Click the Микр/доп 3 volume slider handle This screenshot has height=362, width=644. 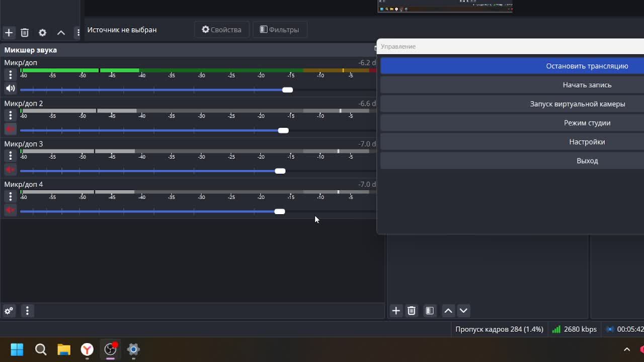pos(280,171)
